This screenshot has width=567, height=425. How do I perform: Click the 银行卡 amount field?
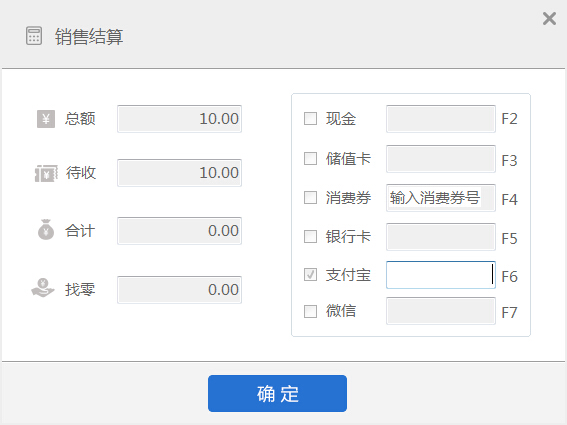pyautogui.click(x=441, y=237)
